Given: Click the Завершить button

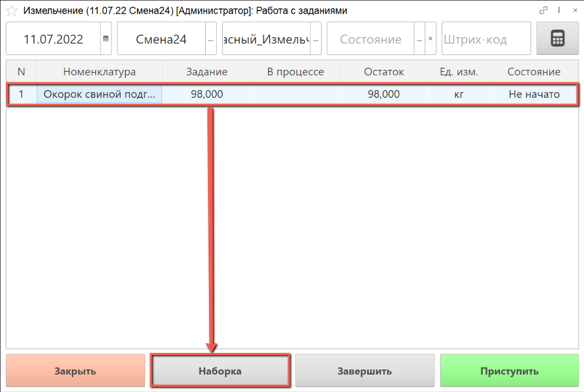Looking at the screenshot, I should click(364, 371).
